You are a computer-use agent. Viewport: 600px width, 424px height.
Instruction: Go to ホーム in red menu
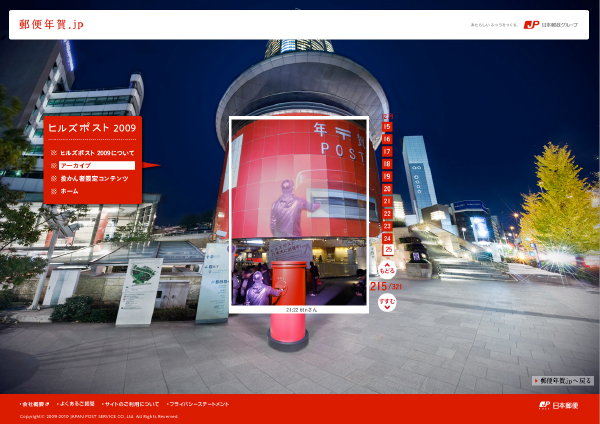click(x=69, y=191)
